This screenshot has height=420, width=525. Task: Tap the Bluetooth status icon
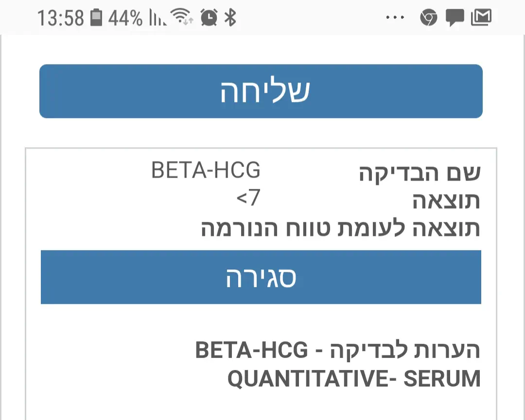point(230,18)
